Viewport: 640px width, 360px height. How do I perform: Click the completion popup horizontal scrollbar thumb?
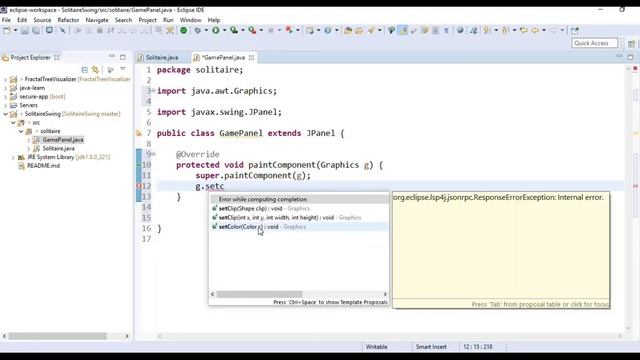[x=260, y=294]
